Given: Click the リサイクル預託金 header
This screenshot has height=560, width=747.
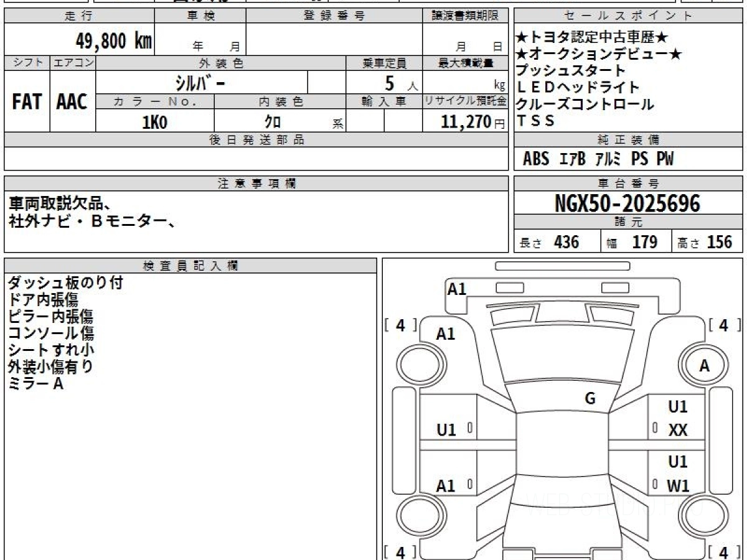Looking at the screenshot, I should [465, 101].
